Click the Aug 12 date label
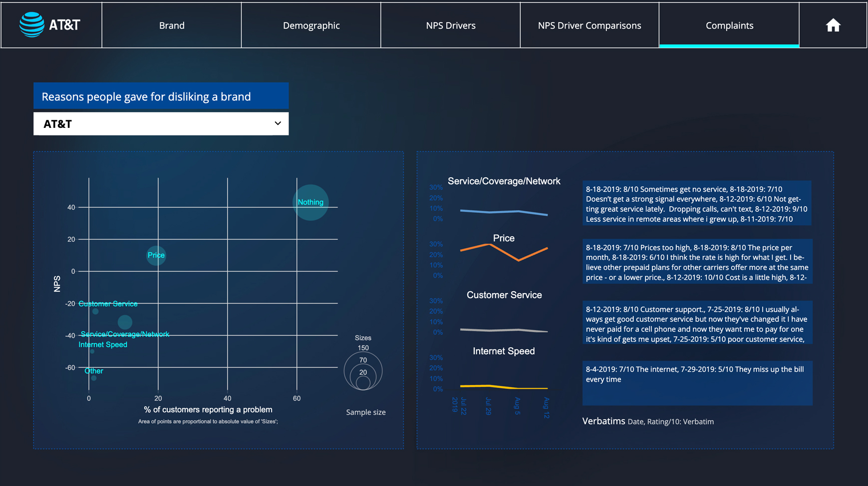The width and height of the screenshot is (868, 486). tap(547, 408)
